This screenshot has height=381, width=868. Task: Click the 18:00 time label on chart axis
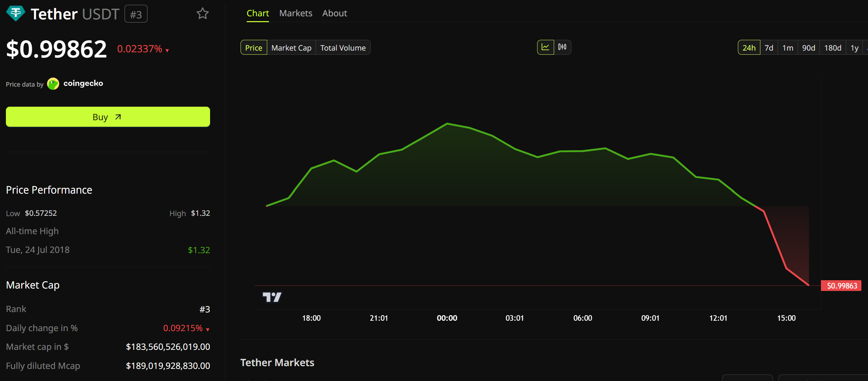(311, 318)
